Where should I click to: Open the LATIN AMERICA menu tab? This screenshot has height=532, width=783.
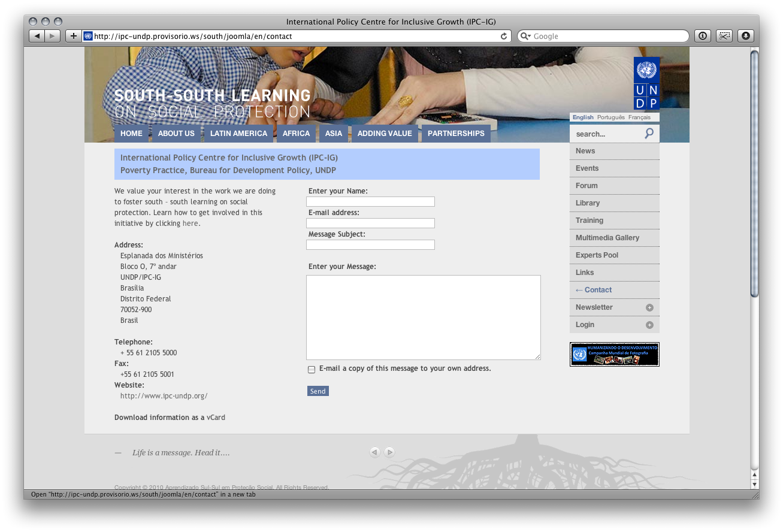click(238, 134)
